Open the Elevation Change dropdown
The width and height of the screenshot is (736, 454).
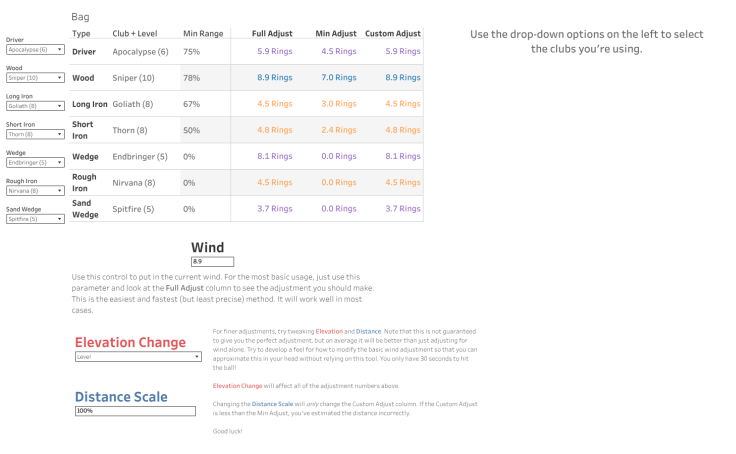pos(138,356)
